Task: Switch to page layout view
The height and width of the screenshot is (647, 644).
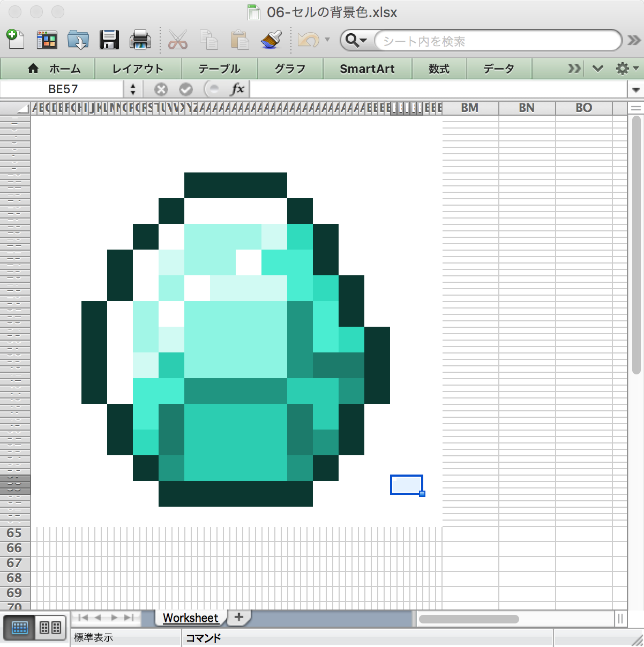Action: point(50,628)
